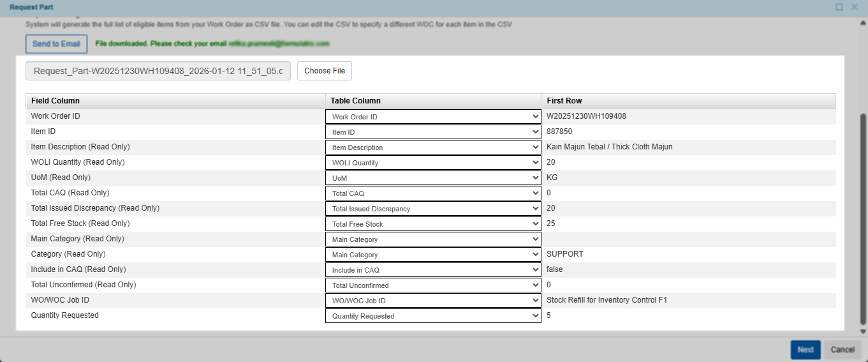The height and width of the screenshot is (362, 868).
Task: Click the scrollbar up arrow
Action: (x=864, y=21)
